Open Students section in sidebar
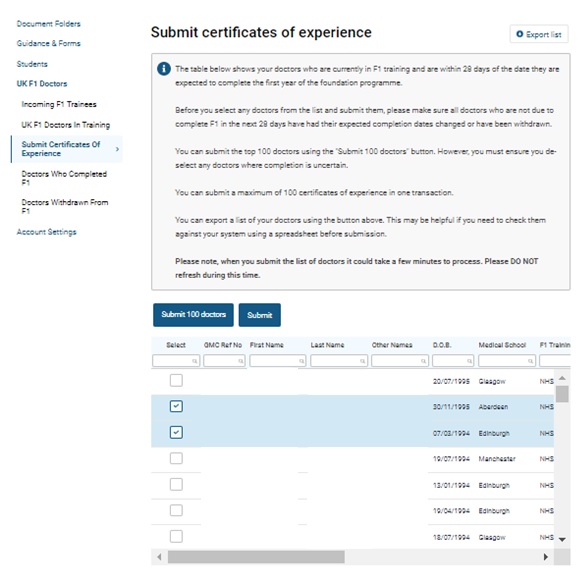This screenshot has width=588, height=585. pyautogui.click(x=32, y=64)
